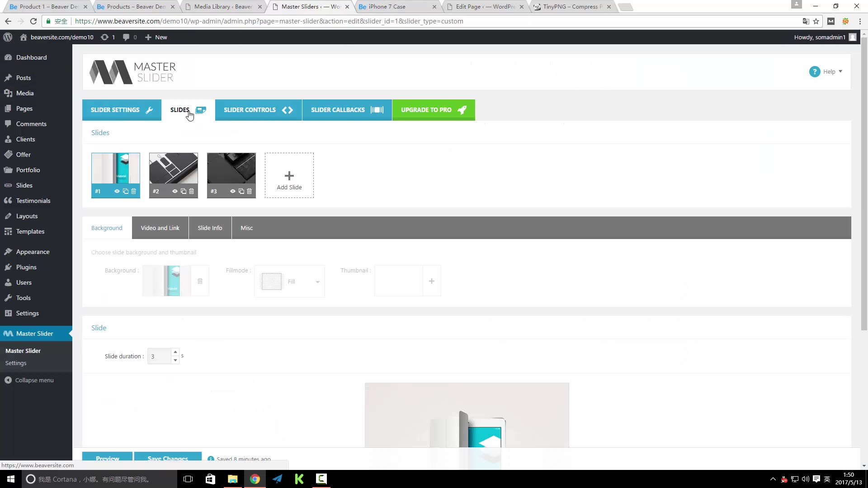Open Settings under Master Slider submenu
This screenshot has height=488, width=868.
[16, 363]
